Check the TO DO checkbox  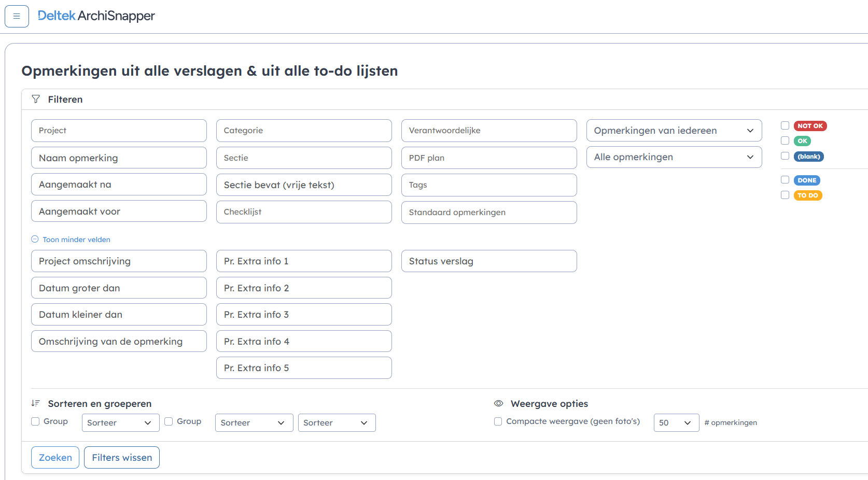click(x=785, y=195)
